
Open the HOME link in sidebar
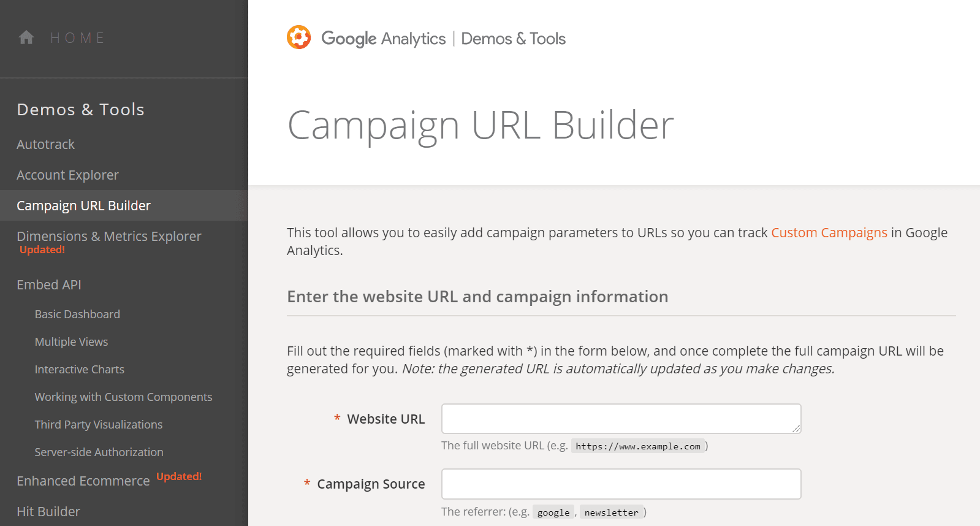click(77, 38)
